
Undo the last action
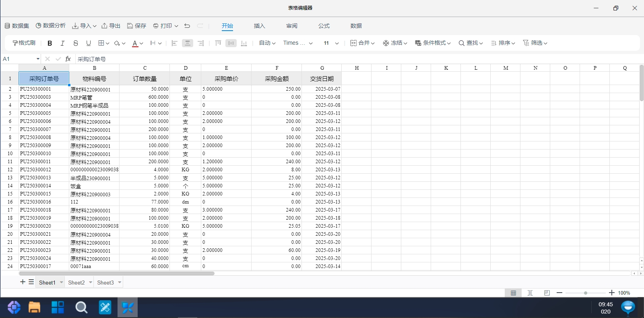point(187,26)
